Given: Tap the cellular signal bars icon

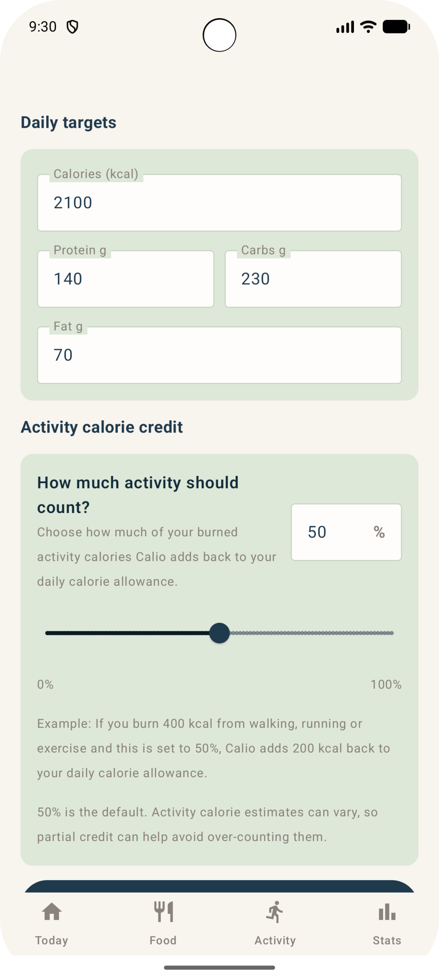Looking at the screenshot, I should [x=345, y=27].
